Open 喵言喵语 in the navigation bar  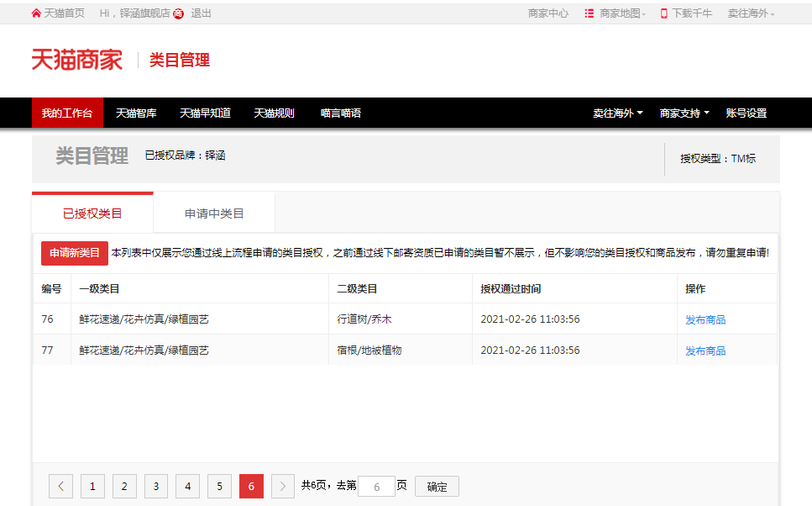pos(341,113)
